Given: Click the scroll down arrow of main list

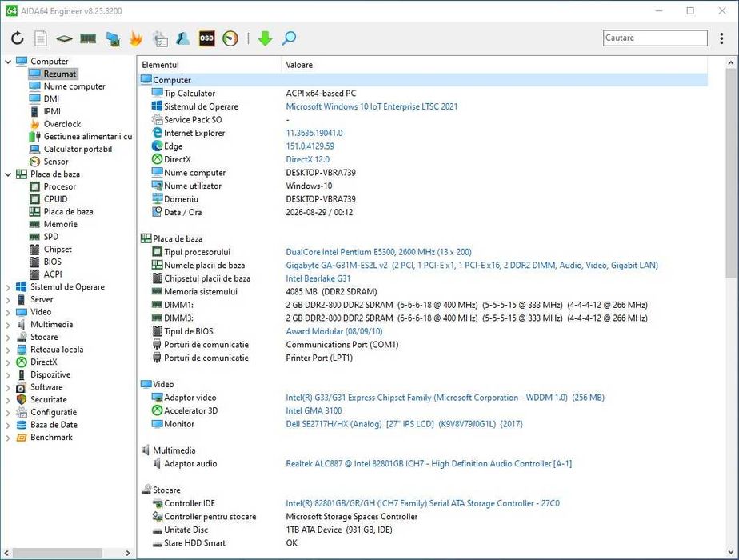Looking at the screenshot, I should point(730,551).
